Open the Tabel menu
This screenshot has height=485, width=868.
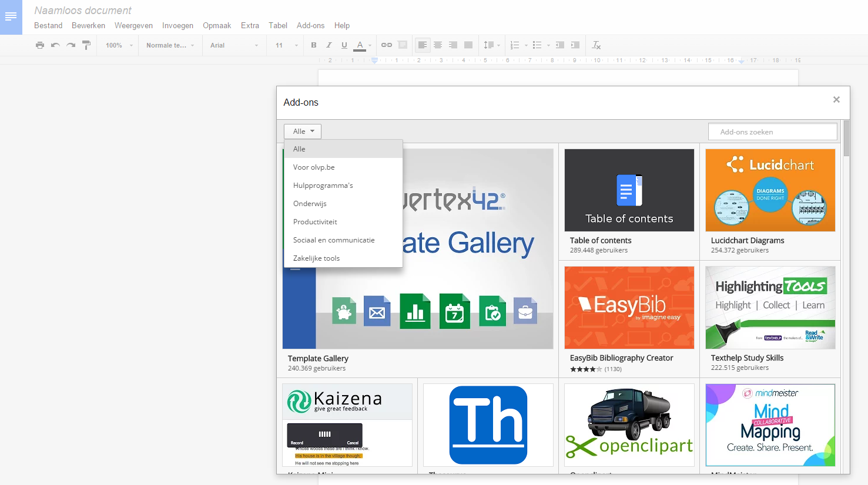click(x=278, y=25)
